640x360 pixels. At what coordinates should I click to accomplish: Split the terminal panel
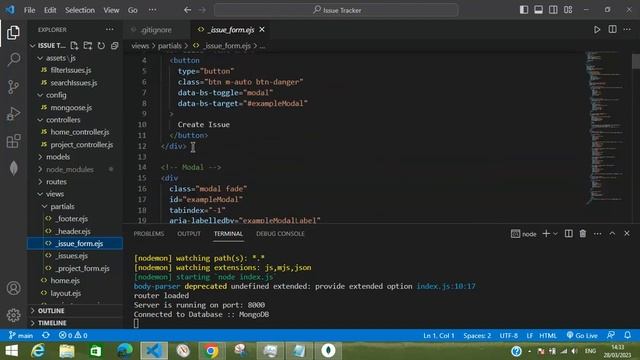pyautogui.click(x=569, y=233)
